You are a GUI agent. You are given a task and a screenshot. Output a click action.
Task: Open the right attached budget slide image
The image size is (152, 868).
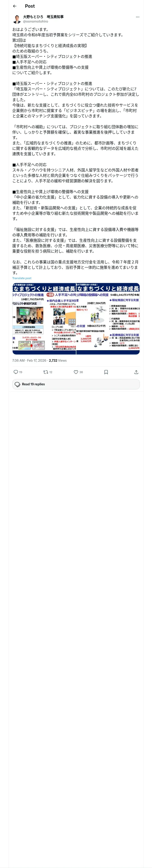pos(108,318)
